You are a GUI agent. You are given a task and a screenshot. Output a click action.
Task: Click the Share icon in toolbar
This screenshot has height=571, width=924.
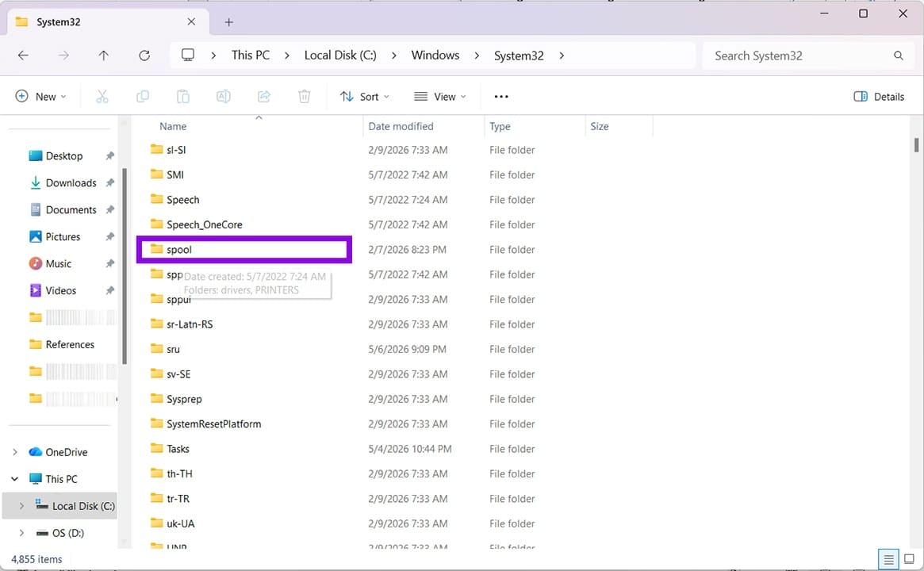(264, 97)
